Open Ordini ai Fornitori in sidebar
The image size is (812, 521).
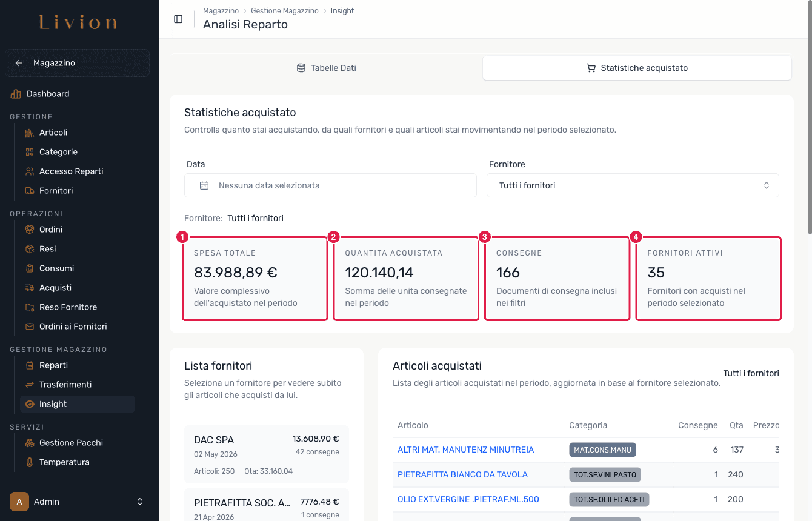click(73, 327)
